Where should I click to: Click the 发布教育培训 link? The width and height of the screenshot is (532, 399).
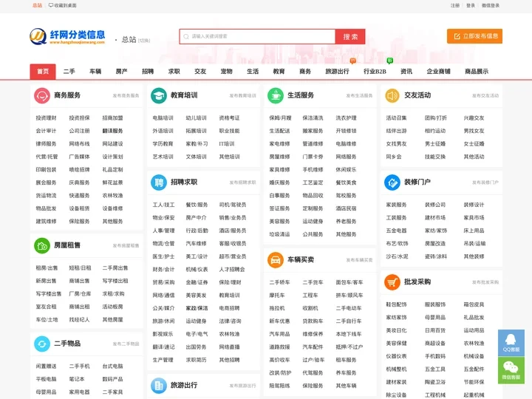point(242,96)
